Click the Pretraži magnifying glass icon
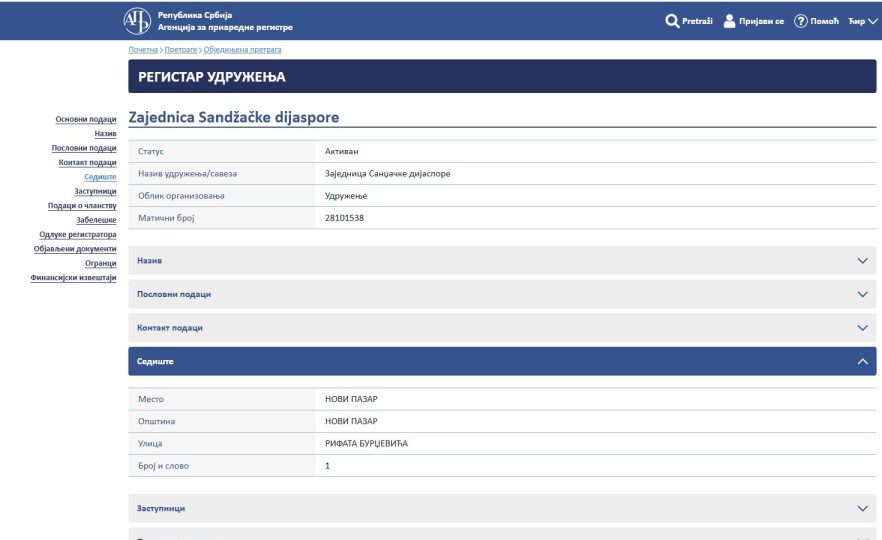The image size is (882, 540). pos(672,21)
